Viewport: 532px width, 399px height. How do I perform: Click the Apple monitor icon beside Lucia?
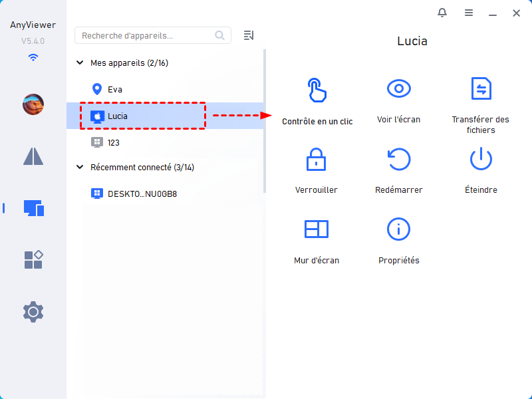coord(97,116)
